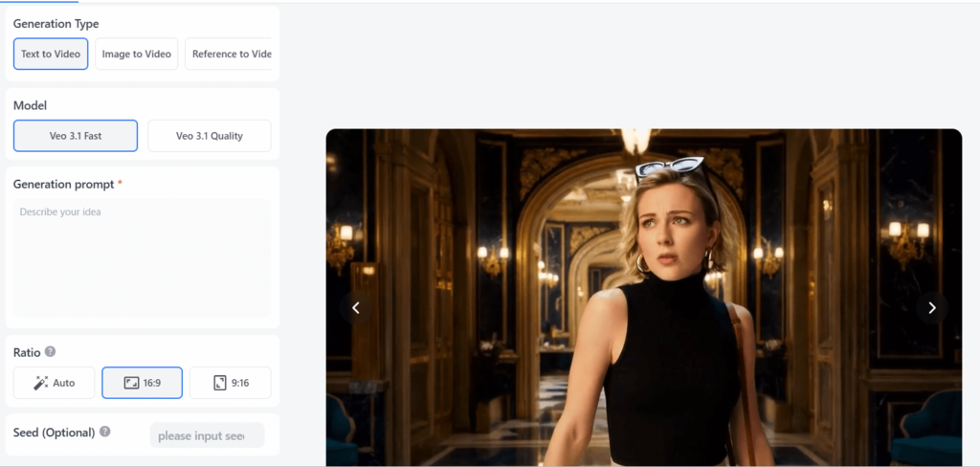Select the 16:9 aspect ratio option

(142, 383)
